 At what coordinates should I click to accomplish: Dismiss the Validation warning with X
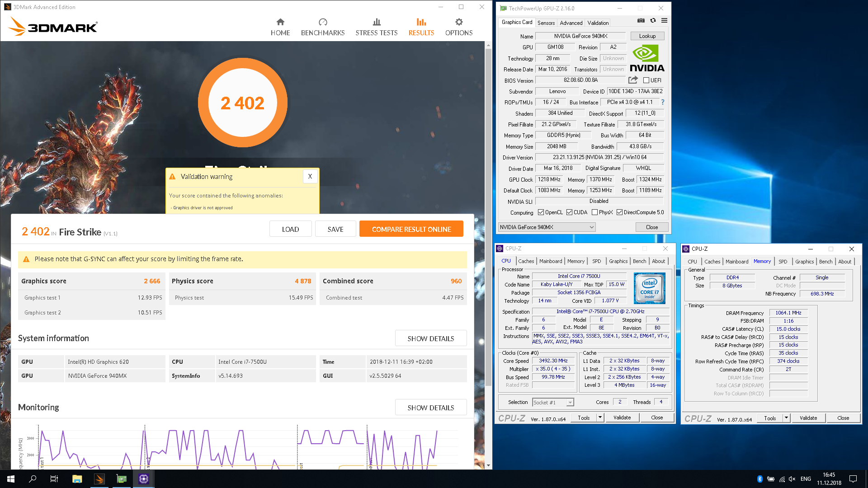(310, 177)
